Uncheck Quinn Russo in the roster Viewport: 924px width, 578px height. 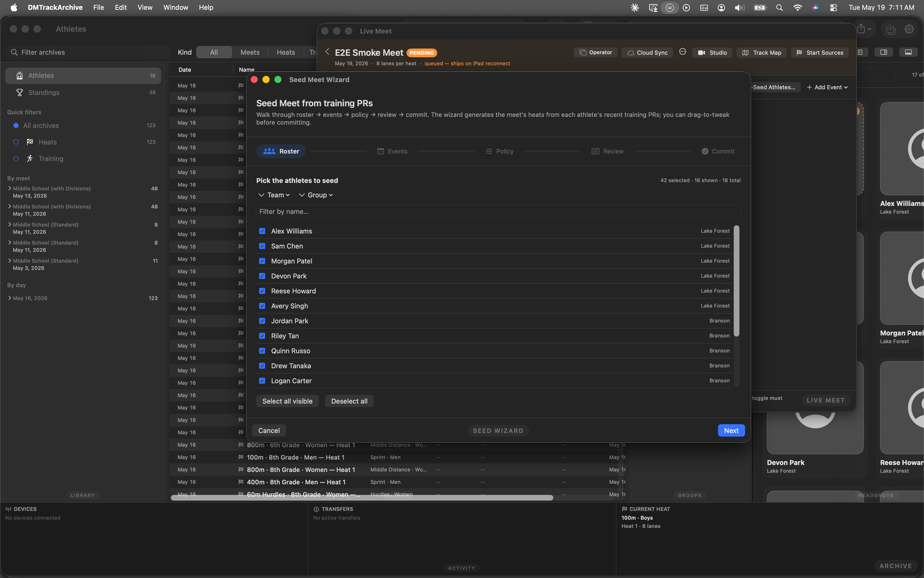click(262, 351)
